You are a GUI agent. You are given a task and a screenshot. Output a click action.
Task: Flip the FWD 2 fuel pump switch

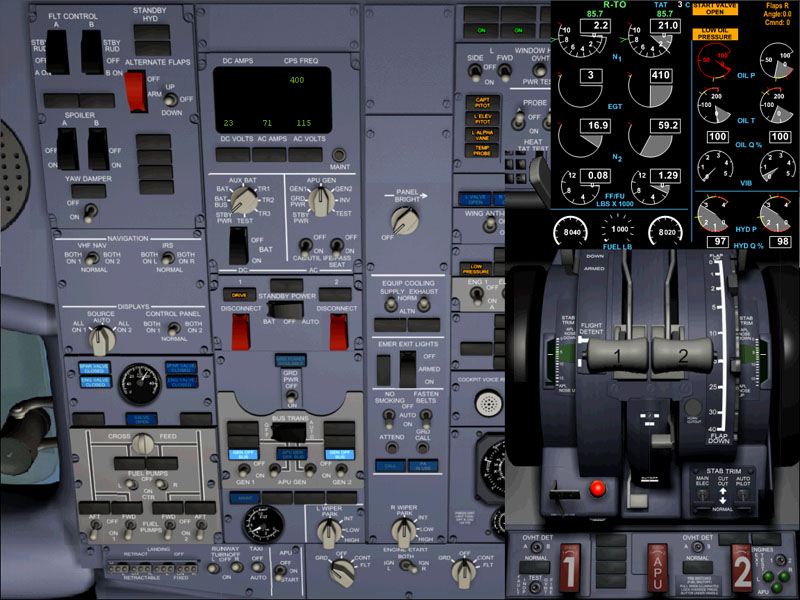point(167,528)
